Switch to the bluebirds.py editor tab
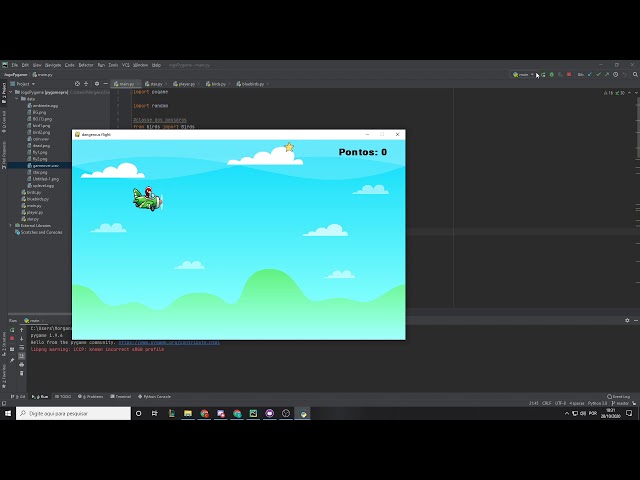 tap(253, 84)
